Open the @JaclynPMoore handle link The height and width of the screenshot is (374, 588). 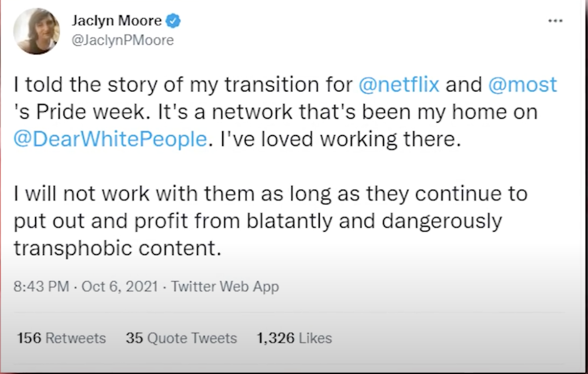point(122,40)
